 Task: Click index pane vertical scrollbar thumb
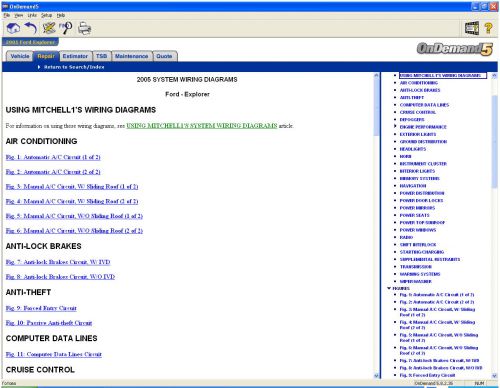point(494,142)
